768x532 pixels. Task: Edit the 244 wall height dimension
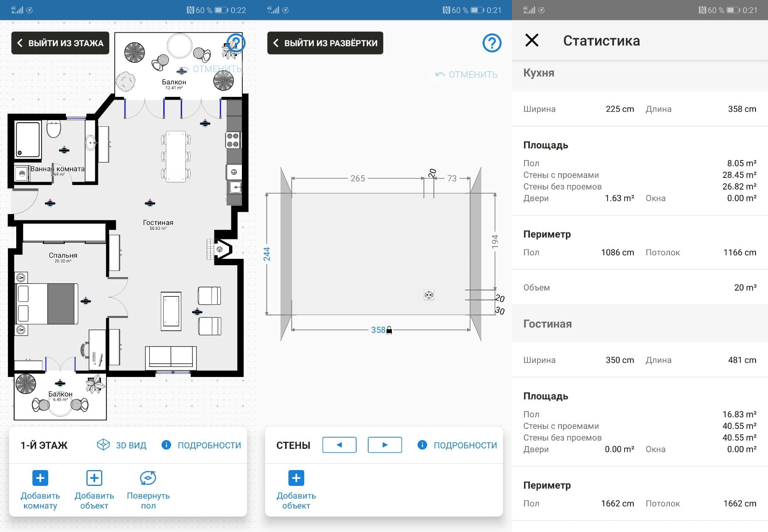(x=266, y=254)
